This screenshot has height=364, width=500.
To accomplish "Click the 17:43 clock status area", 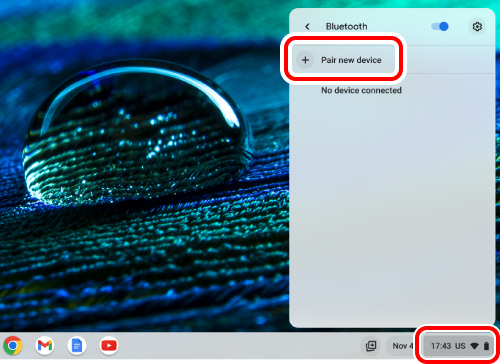I will (441, 346).
